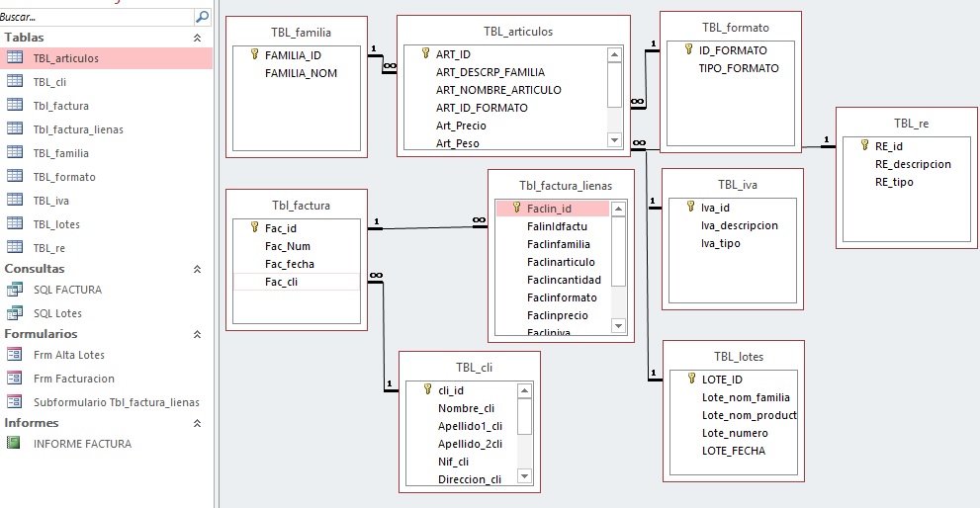
Task: Select the Fac_fecha field
Action: coord(290,264)
